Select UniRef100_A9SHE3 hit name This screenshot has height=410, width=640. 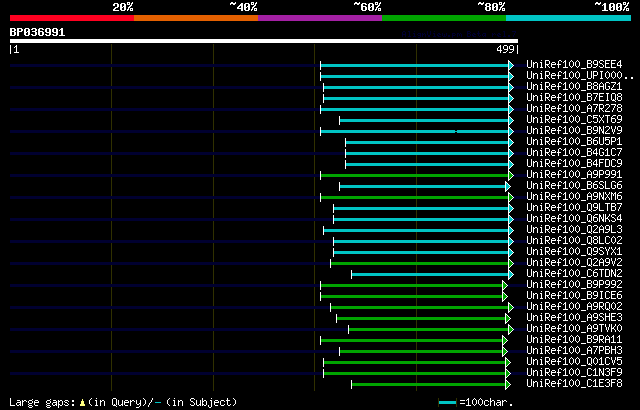click(574, 318)
